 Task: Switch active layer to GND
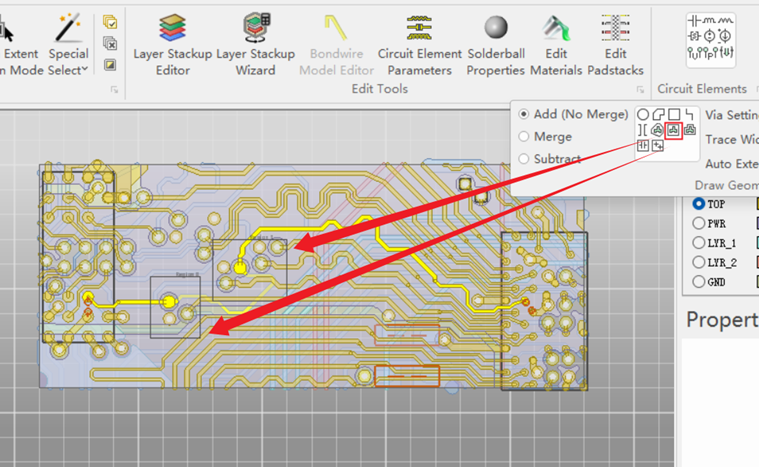(698, 282)
